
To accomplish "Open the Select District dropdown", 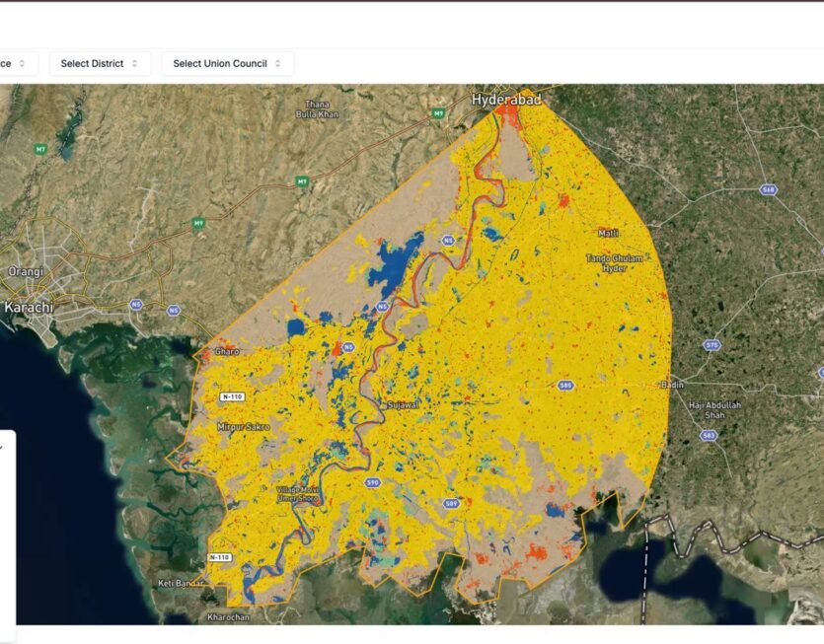I will (100, 63).
